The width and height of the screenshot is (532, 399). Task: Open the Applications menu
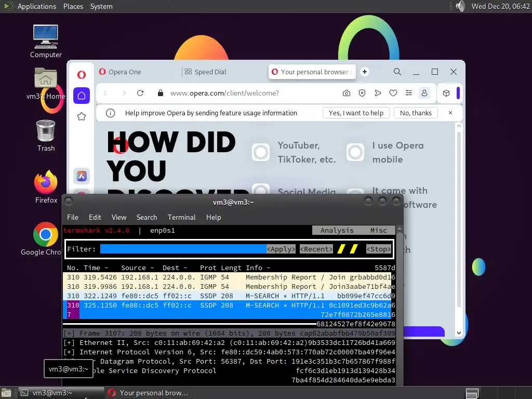(x=37, y=6)
